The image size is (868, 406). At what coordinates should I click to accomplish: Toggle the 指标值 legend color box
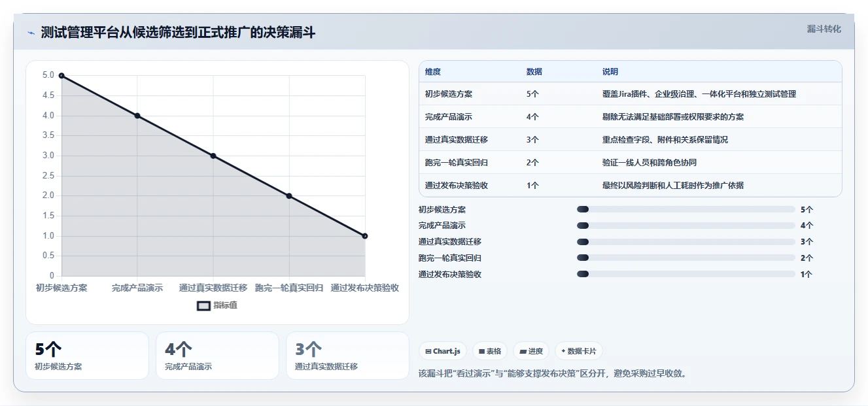click(203, 305)
